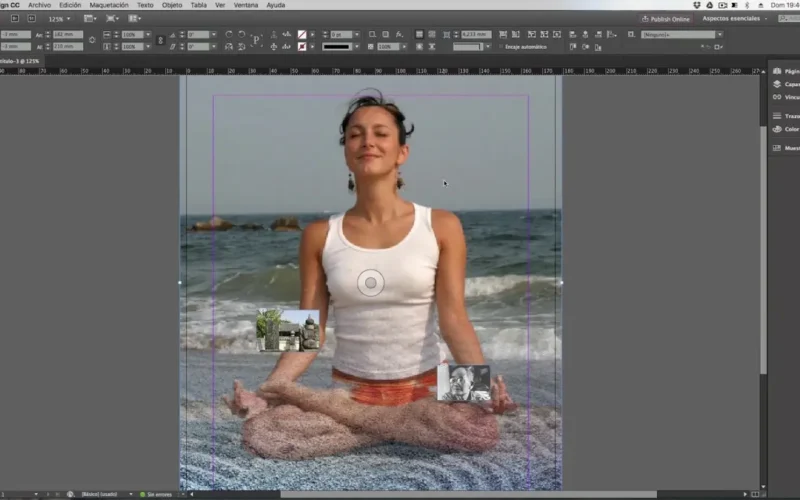Image resolution: width=800 pixels, height=500 pixels.
Task: Click the height field showing 210 mm
Action: (67, 46)
